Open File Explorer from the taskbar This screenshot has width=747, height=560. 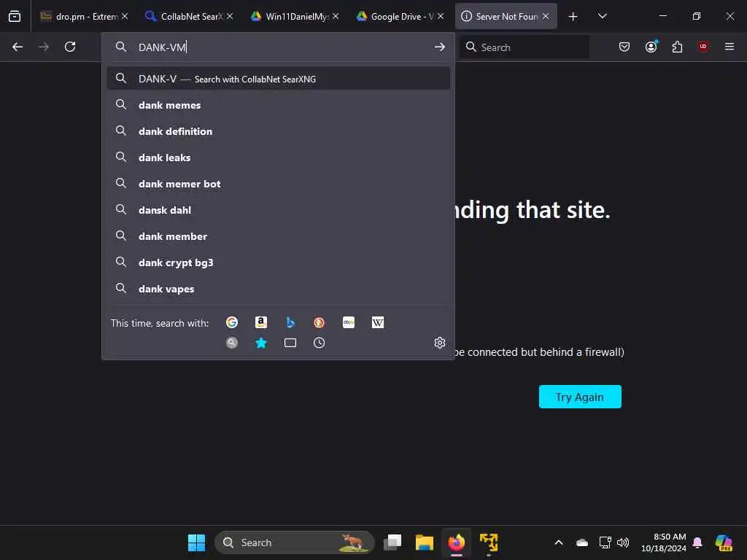(x=424, y=542)
